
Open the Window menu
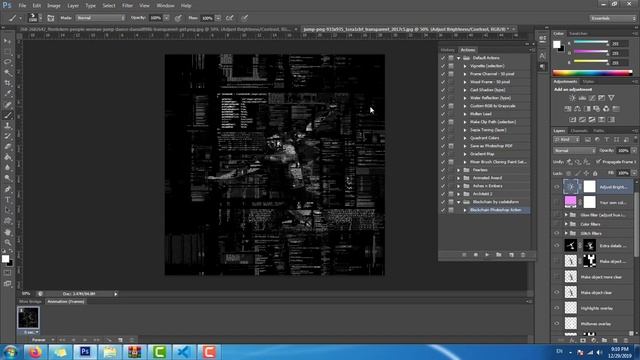coord(165,6)
